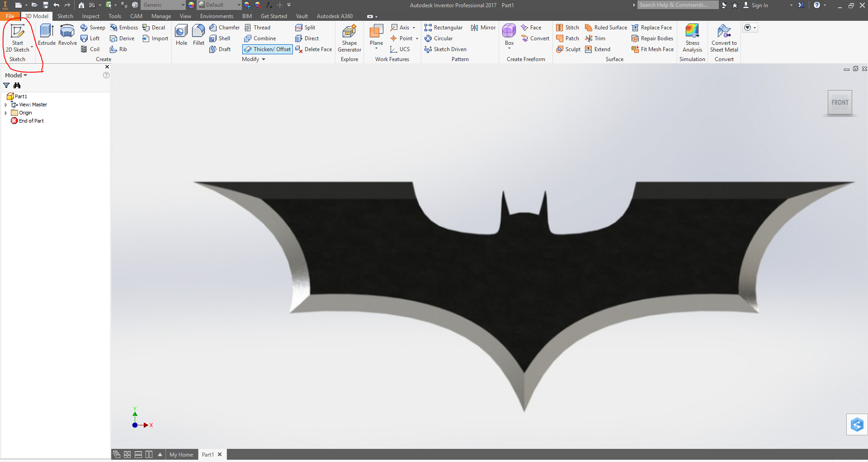Click the appearance color wheel icon

pyautogui.click(x=191, y=5)
